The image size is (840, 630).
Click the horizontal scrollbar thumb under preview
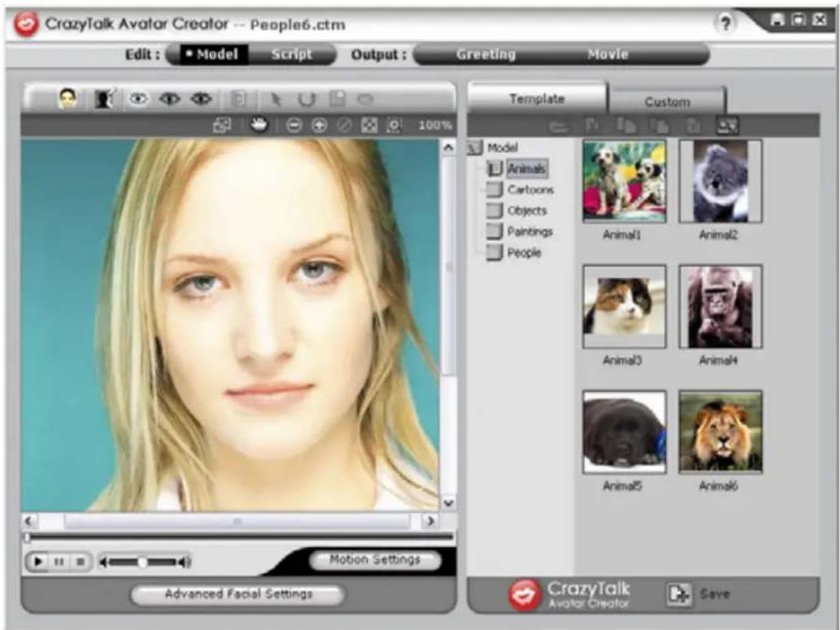tap(237, 521)
